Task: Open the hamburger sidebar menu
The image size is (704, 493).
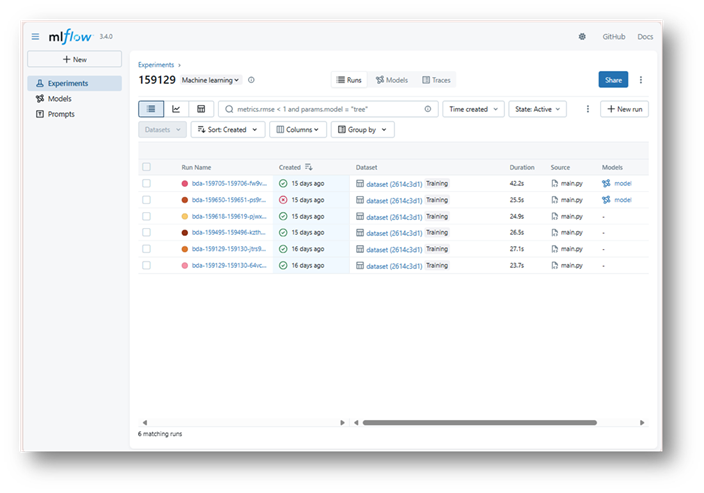Action: [x=35, y=36]
